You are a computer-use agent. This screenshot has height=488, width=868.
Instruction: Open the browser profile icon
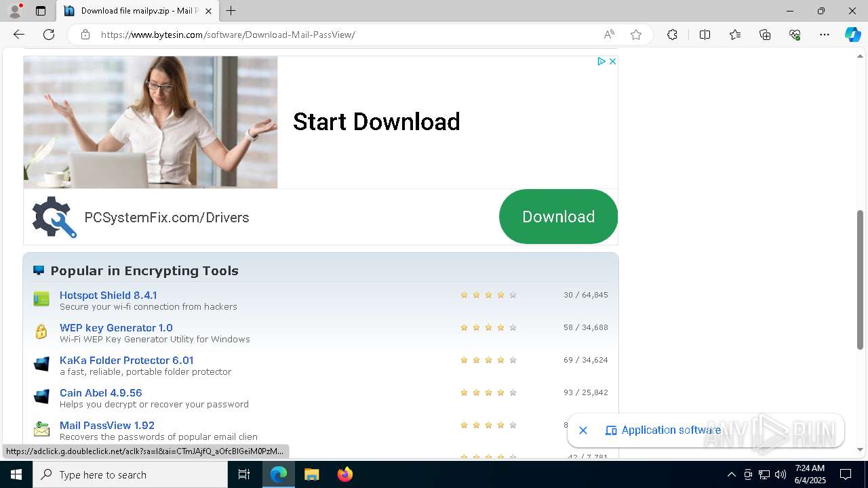click(x=15, y=11)
